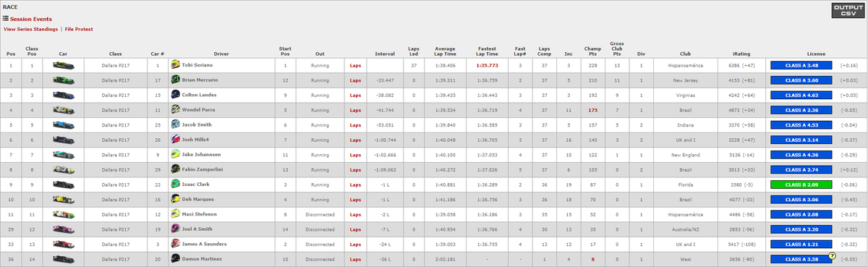The width and height of the screenshot is (868, 267).
Task: Click car thumbnail in Isaac Clark's row
Action: click(64, 184)
